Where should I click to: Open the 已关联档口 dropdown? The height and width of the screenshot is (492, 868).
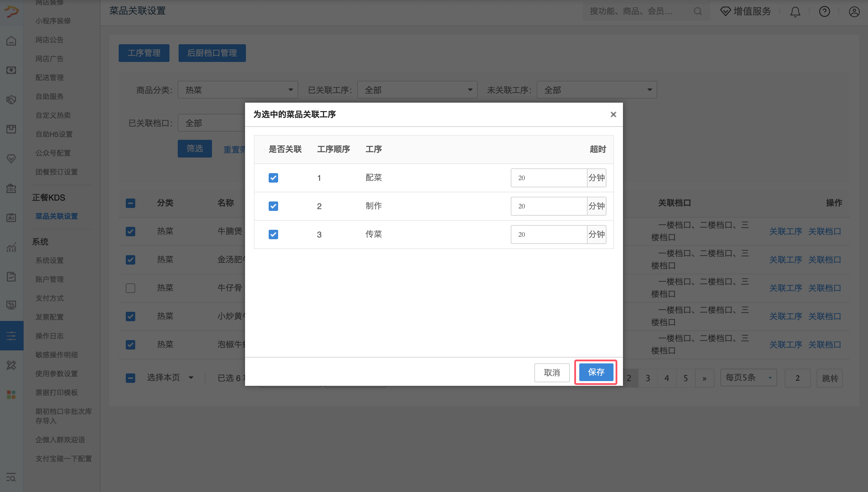[212, 123]
